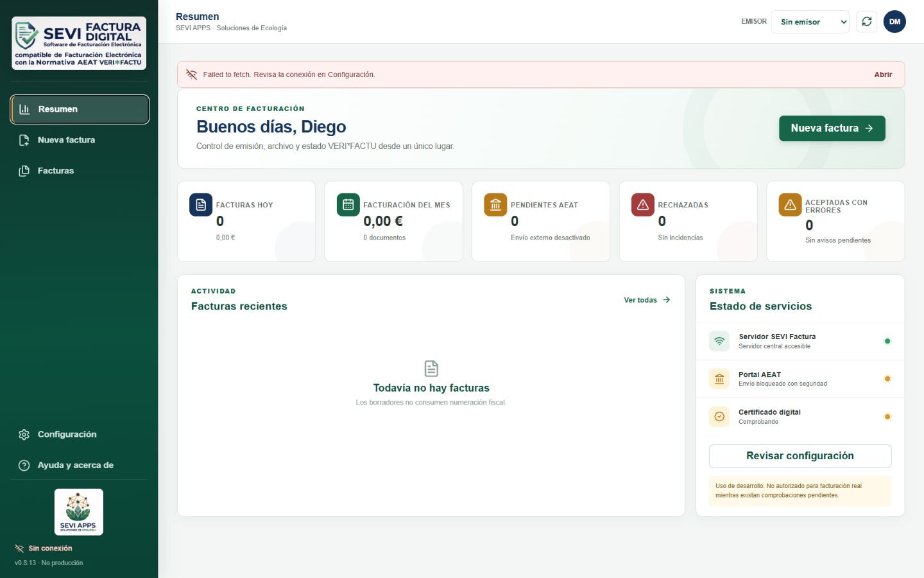The width and height of the screenshot is (924, 578).
Task: Click the Portal AEAT building icon
Action: click(x=719, y=379)
